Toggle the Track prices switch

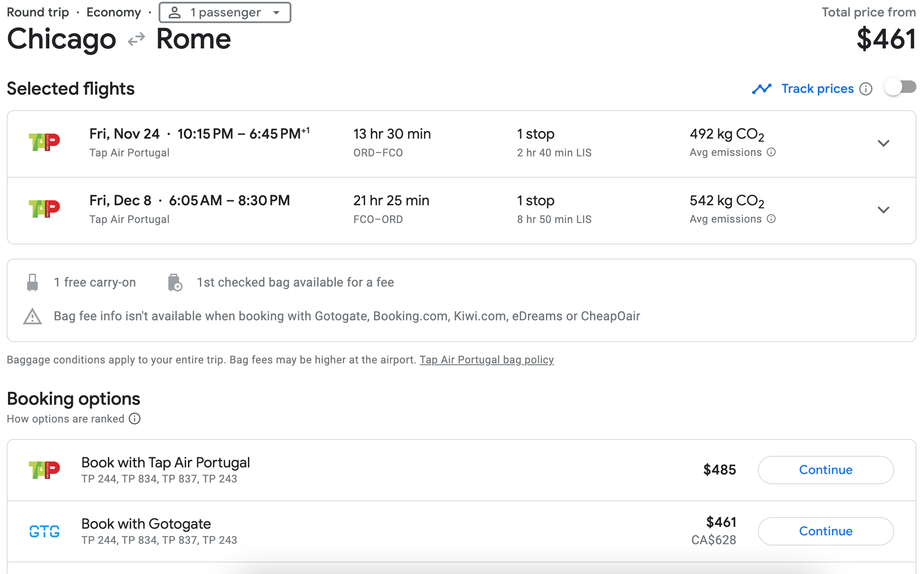(x=900, y=87)
